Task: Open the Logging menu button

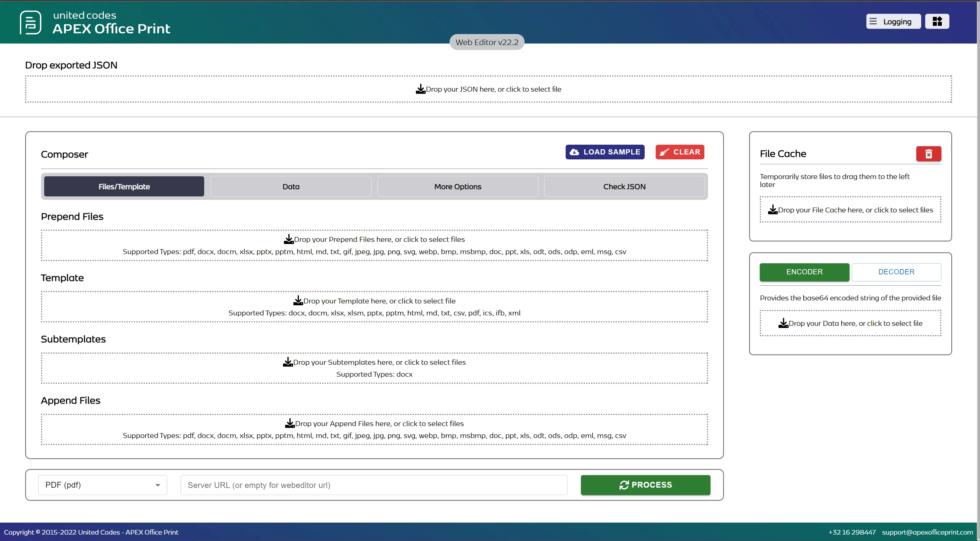Action: point(893,21)
